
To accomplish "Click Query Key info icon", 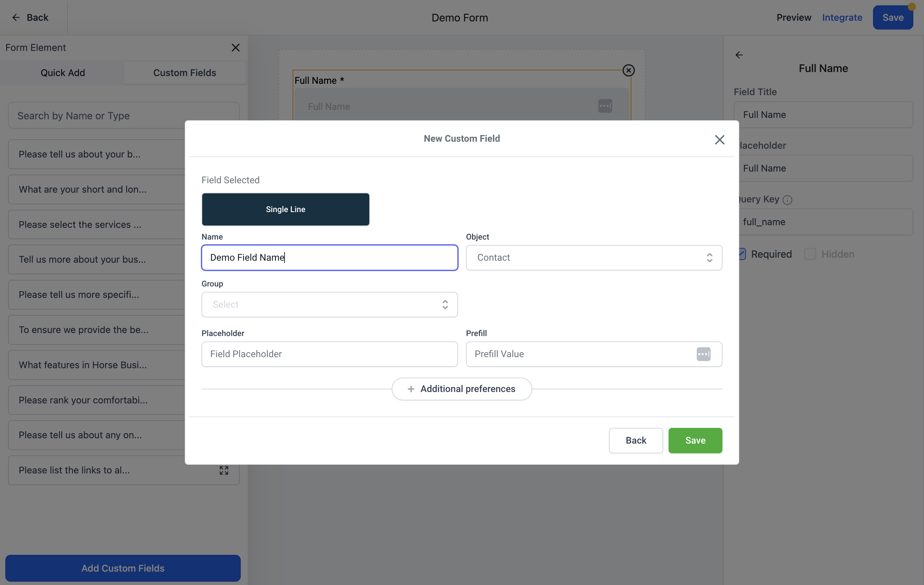I will point(787,200).
